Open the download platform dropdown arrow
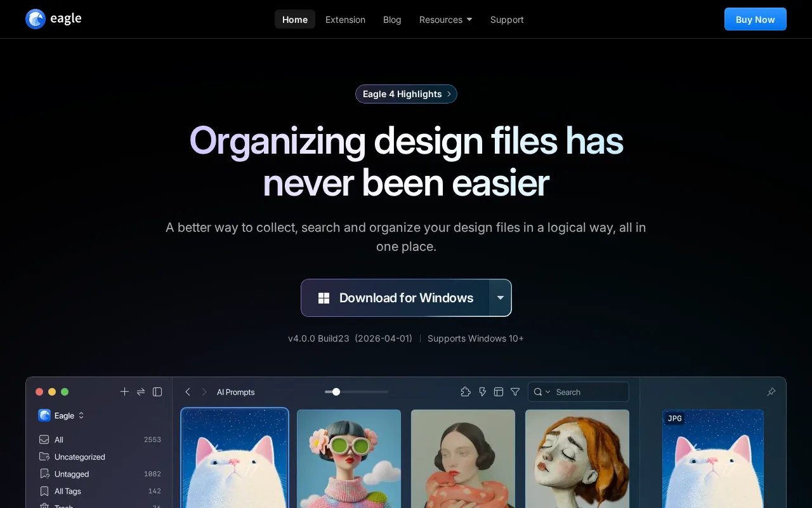Image resolution: width=812 pixels, height=508 pixels. point(500,298)
